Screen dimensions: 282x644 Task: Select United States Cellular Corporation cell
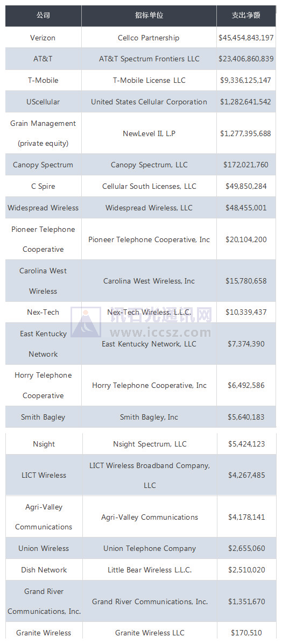[149, 102]
